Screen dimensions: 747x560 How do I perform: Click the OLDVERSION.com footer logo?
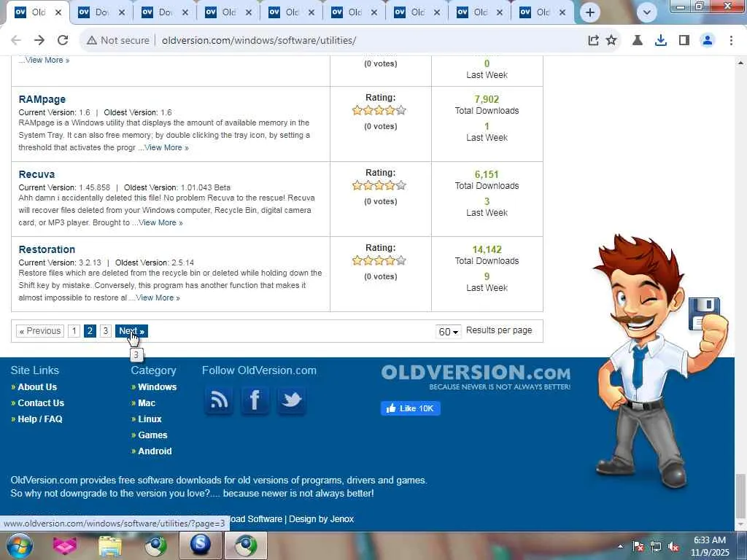pos(476,377)
